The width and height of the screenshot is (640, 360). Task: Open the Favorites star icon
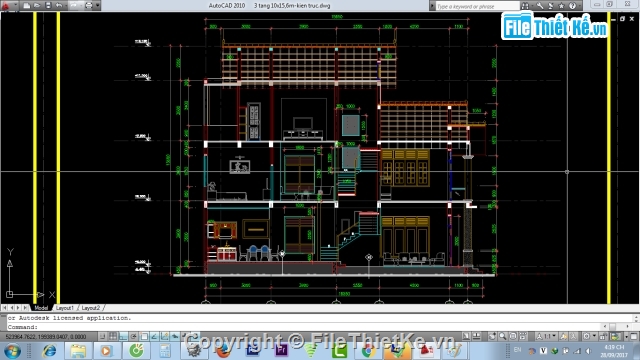[x=562, y=6]
